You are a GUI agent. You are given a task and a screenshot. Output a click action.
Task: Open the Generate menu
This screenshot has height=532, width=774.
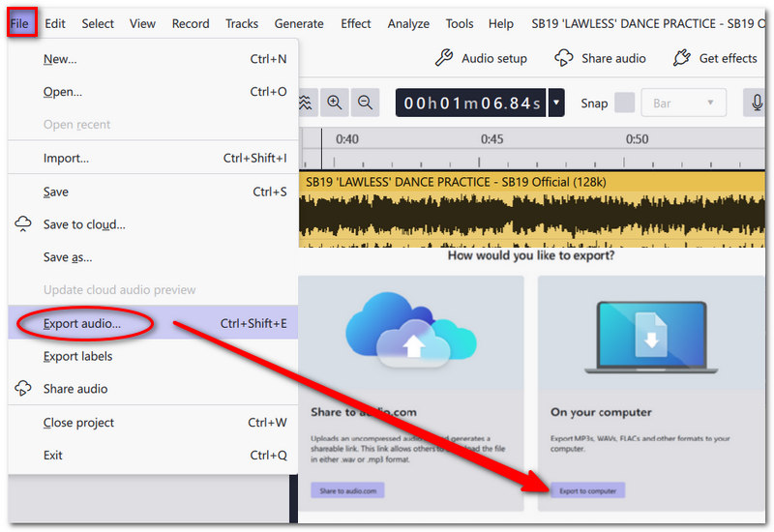coord(299,23)
